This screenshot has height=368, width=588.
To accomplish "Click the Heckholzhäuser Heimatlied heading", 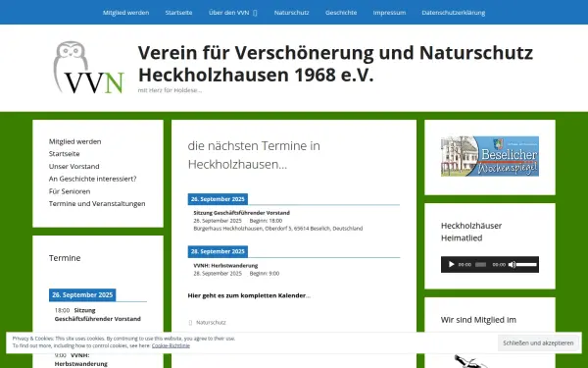I will pos(471,232).
